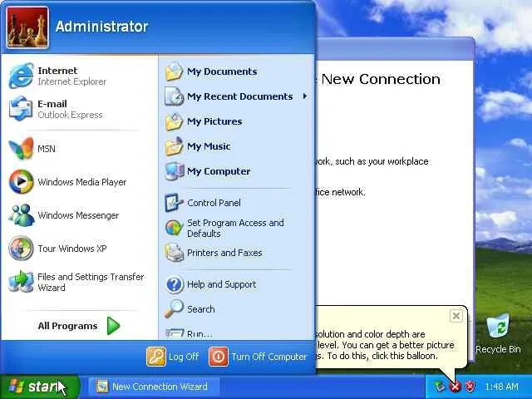
Task: Open Windows Media Player icon
Action: pos(21,182)
